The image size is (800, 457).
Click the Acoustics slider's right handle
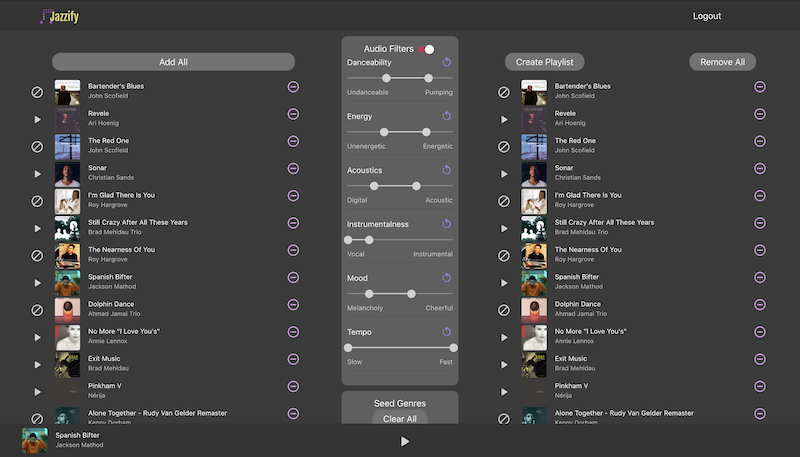tap(417, 186)
